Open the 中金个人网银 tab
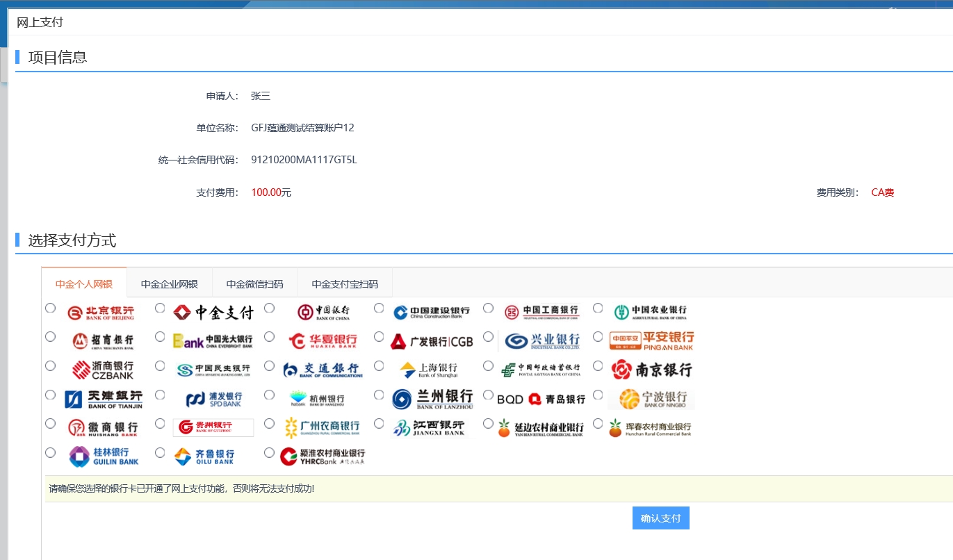The width and height of the screenshot is (953, 560). 84,284
